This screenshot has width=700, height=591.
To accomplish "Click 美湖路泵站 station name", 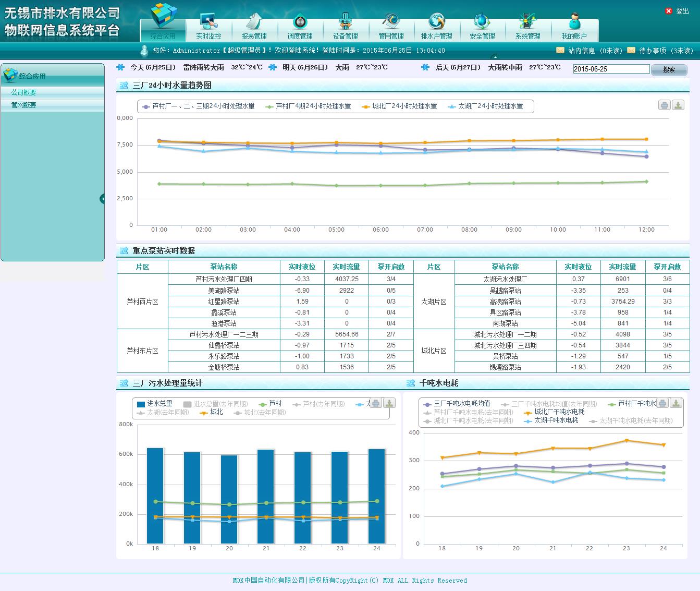I will tap(224, 291).
